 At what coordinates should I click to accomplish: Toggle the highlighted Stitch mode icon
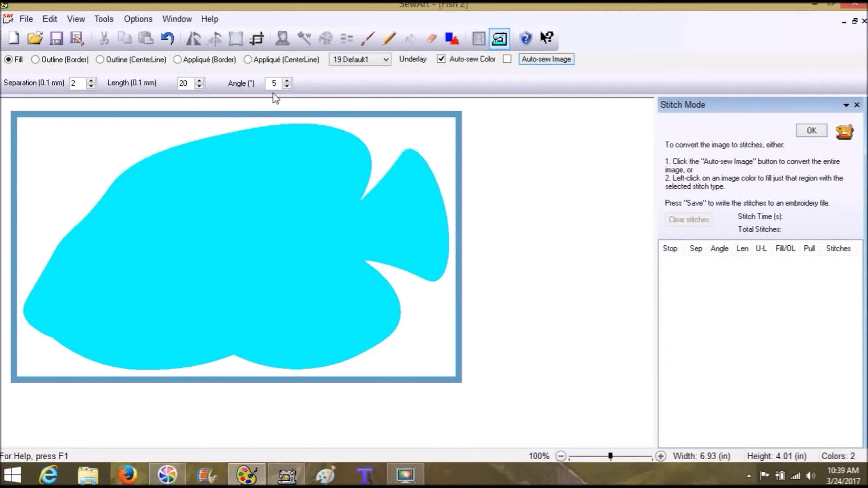(500, 38)
